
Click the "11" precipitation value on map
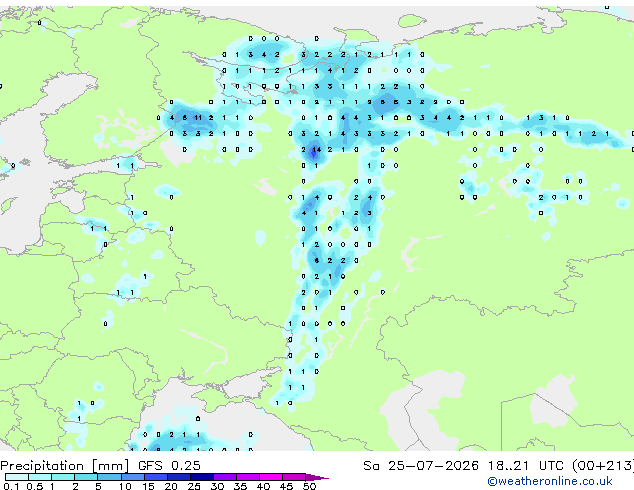click(x=198, y=118)
